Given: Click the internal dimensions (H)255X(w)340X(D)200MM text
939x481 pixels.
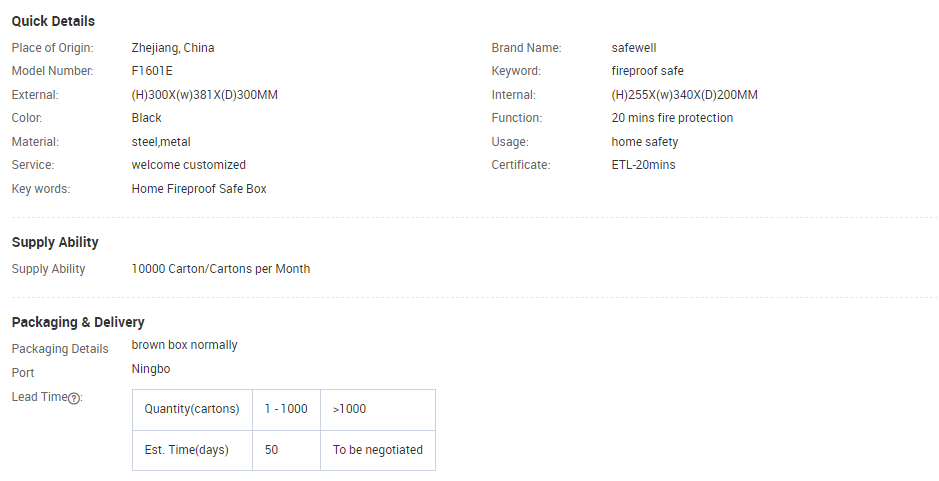Looking at the screenshot, I should click(x=684, y=95).
